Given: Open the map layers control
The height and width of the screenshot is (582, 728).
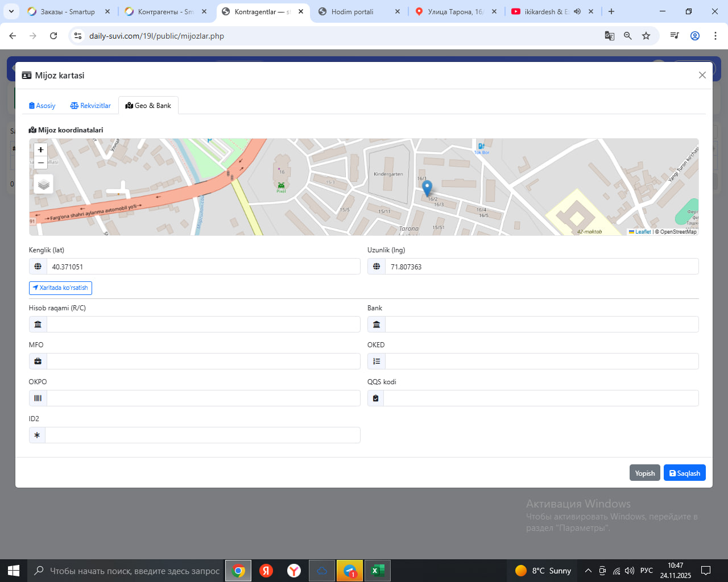Looking at the screenshot, I should (44, 184).
